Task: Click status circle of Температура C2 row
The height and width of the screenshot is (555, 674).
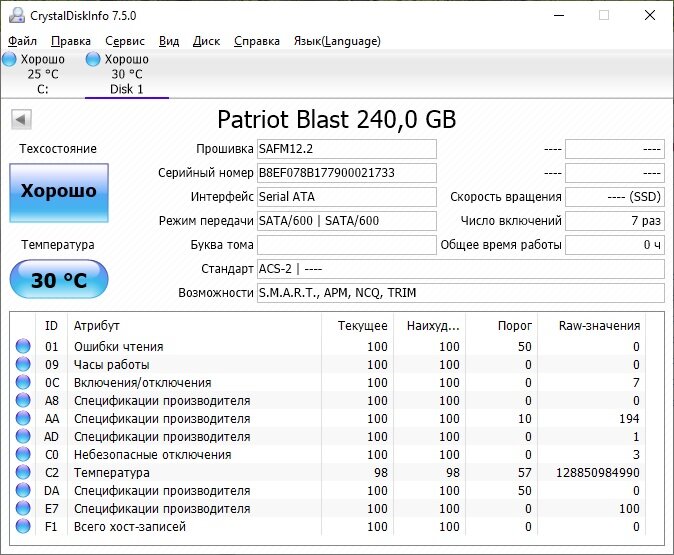Action: (x=23, y=472)
